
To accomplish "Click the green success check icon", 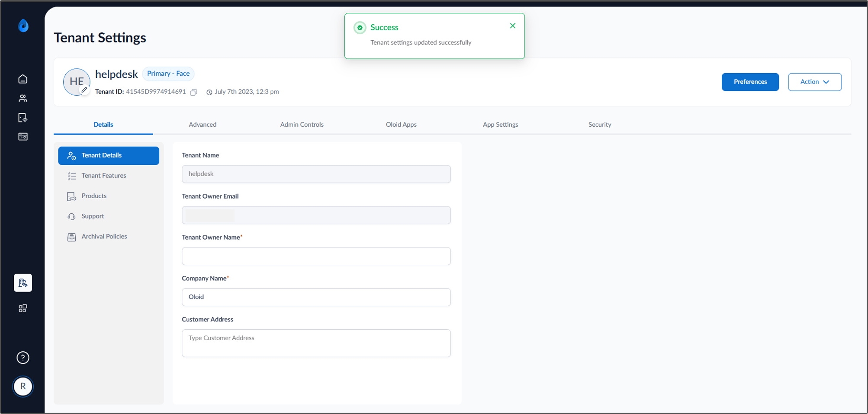I will click(360, 28).
